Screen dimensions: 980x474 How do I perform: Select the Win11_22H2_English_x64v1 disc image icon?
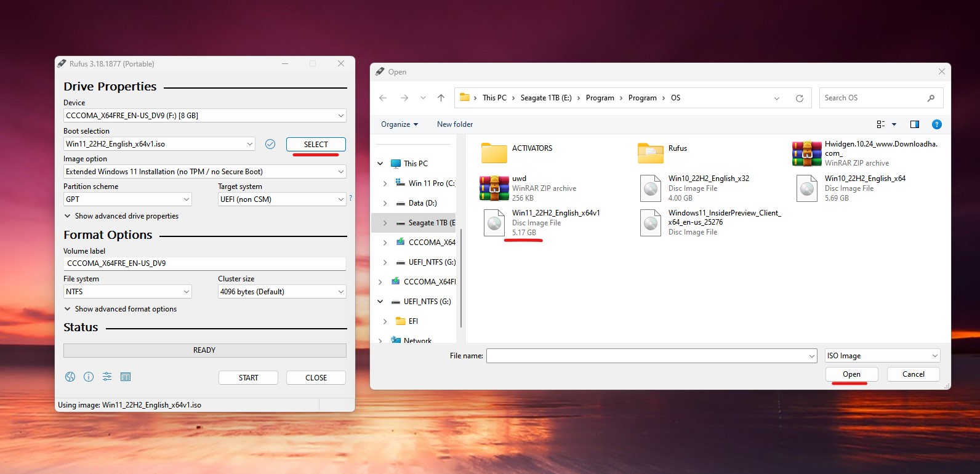coord(494,223)
